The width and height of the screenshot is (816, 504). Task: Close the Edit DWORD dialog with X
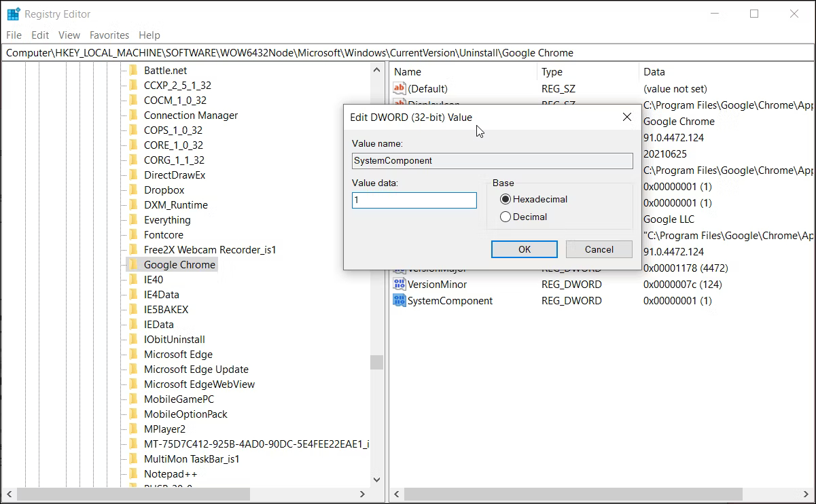coord(627,118)
